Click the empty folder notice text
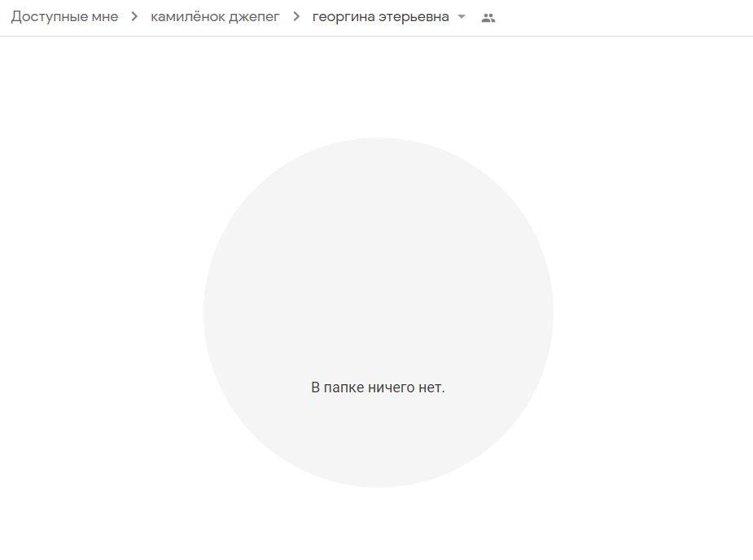 (x=378, y=387)
